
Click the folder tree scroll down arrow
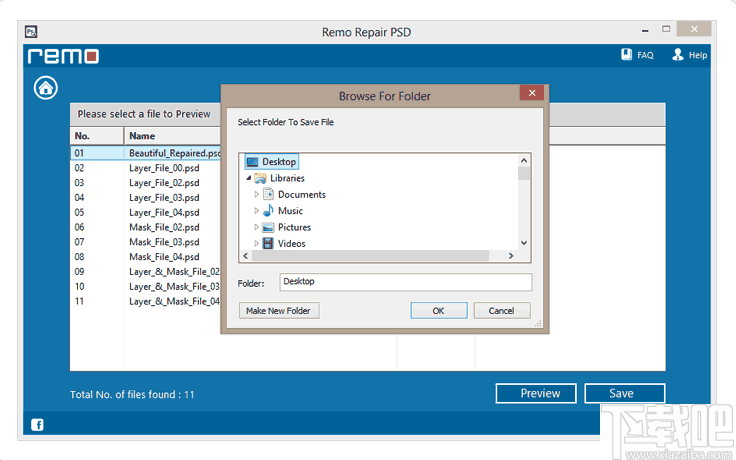pyautogui.click(x=524, y=243)
